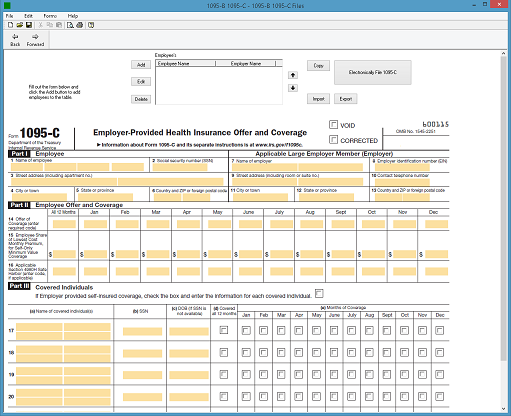511x416 pixels.
Task: Click the Social security number field
Action: pyautogui.click(x=180, y=167)
